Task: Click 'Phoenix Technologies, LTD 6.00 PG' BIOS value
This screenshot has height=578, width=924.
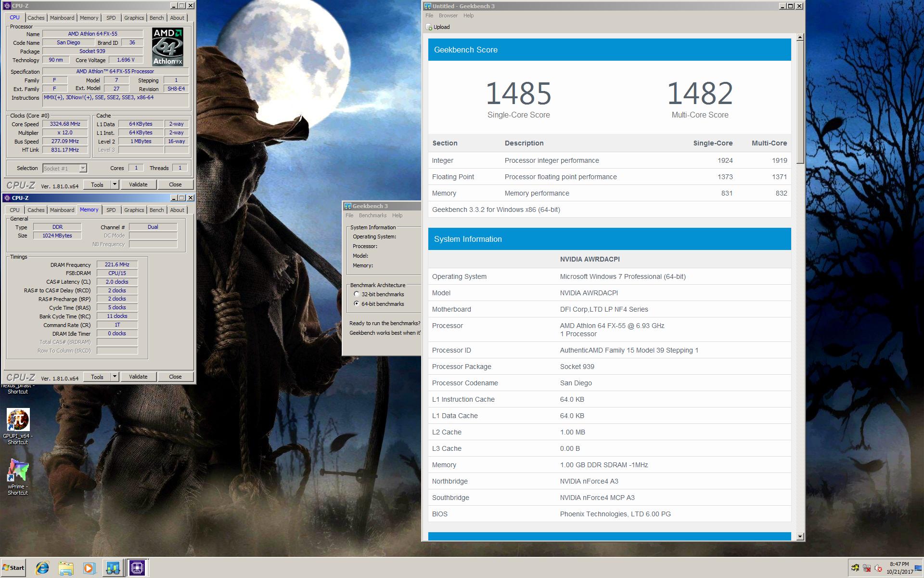Action: 615,514
